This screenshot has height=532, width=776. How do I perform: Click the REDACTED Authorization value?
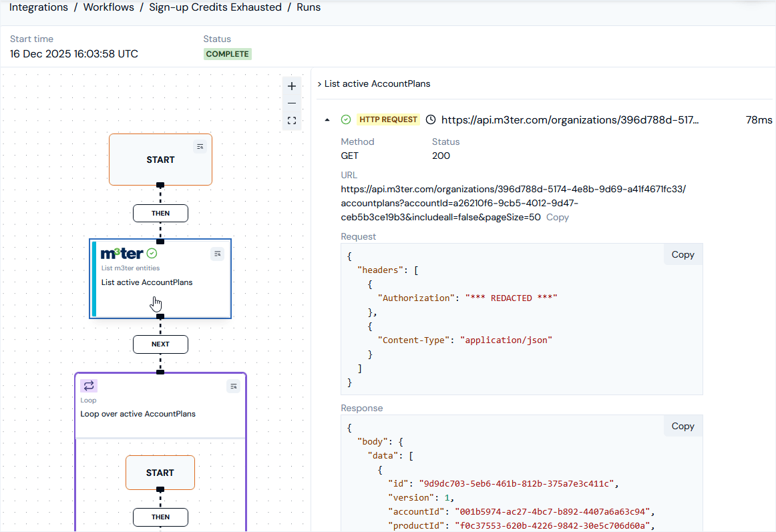pyautogui.click(x=512, y=298)
